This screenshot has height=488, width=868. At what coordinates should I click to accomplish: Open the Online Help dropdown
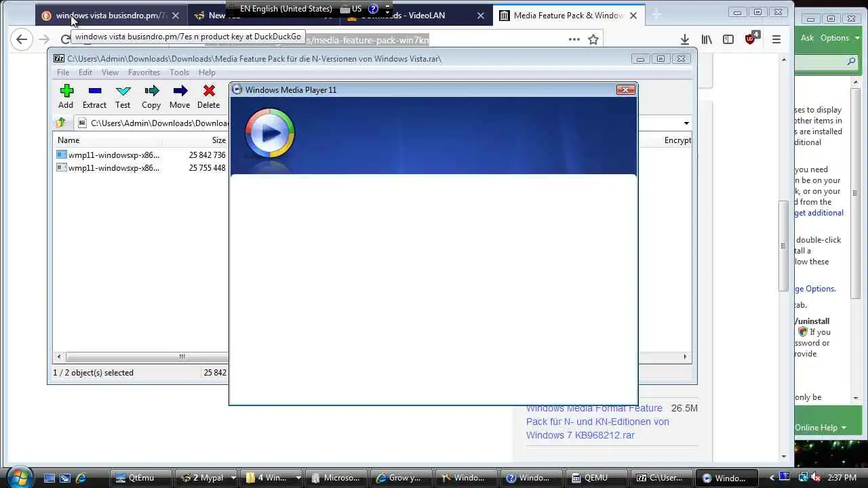tap(821, 428)
